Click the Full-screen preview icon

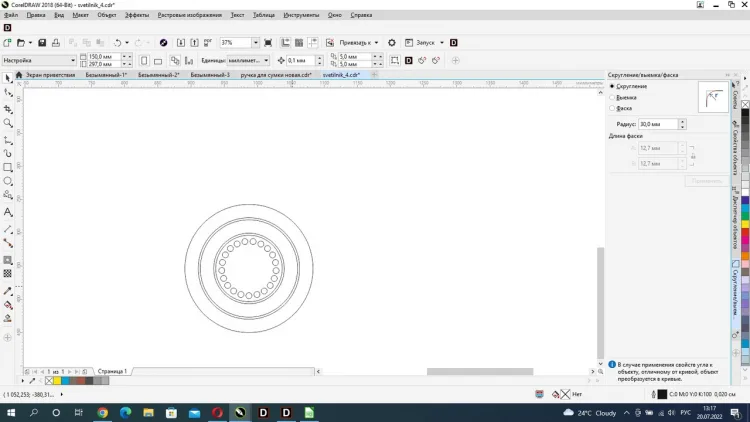[x=268, y=43]
